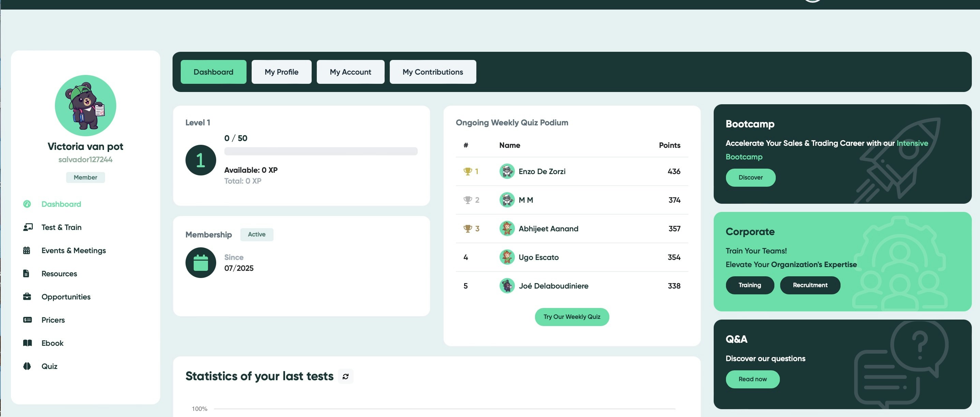This screenshot has width=980, height=417.
Task: Open Pricers in the sidebar
Action: coord(53,320)
